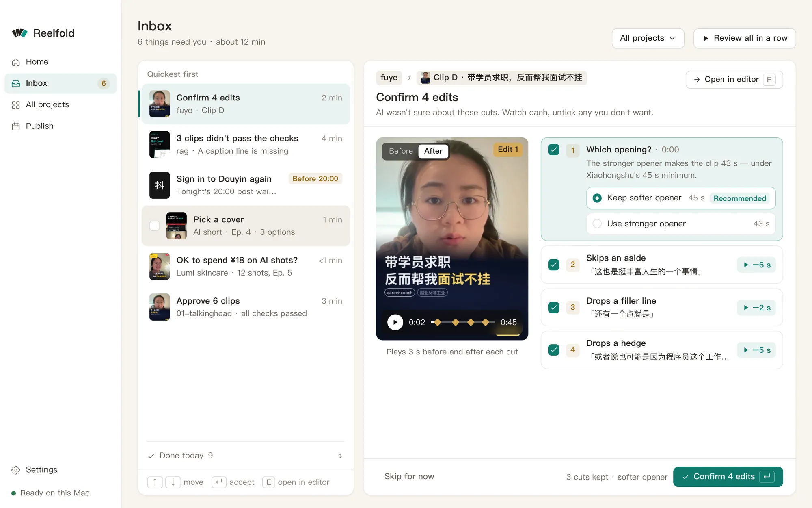Open the Publish section

click(60, 126)
